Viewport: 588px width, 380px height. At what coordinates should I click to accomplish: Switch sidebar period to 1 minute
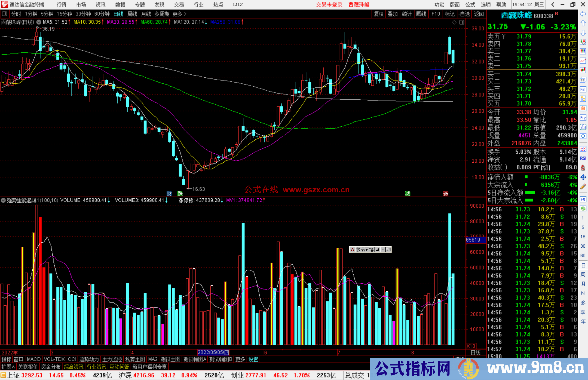(583, 218)
